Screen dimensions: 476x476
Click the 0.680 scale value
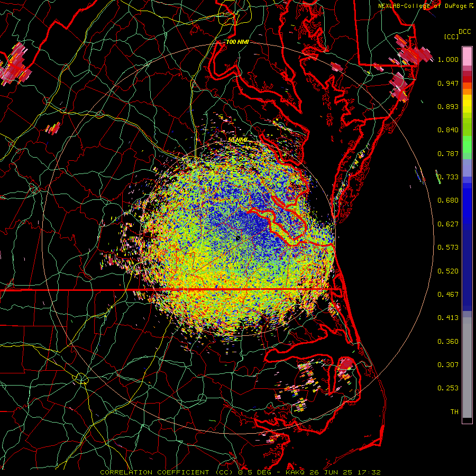(448, 200)
